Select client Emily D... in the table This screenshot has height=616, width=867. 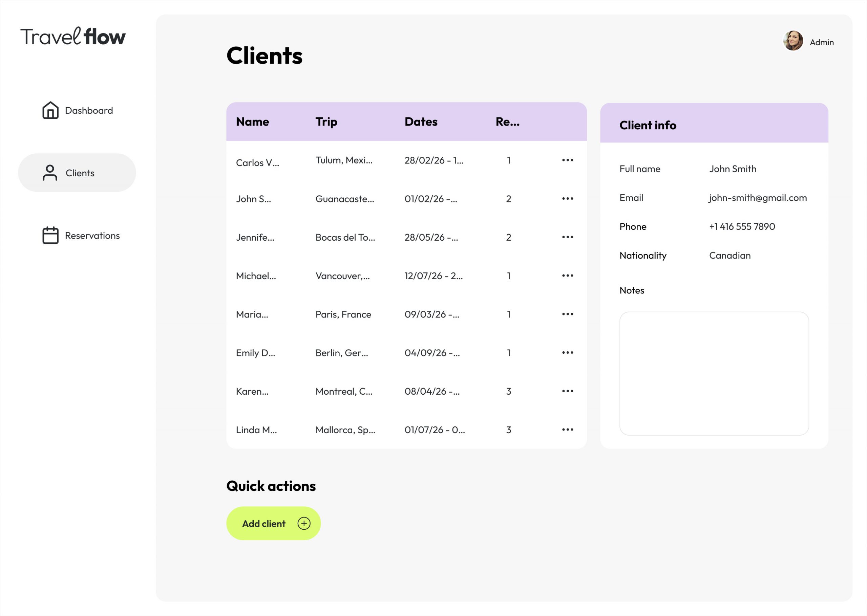(255, 353)
